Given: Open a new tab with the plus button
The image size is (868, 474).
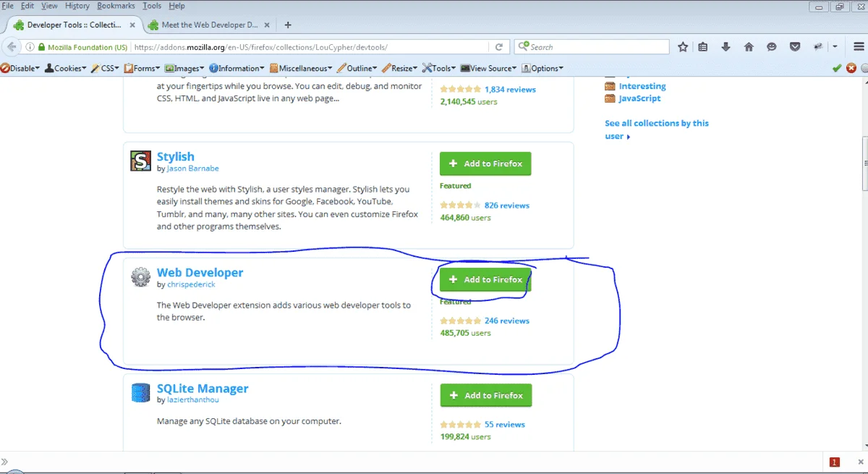Looking at the screenshot, I should pyautogui.click(x=288, y=25).
